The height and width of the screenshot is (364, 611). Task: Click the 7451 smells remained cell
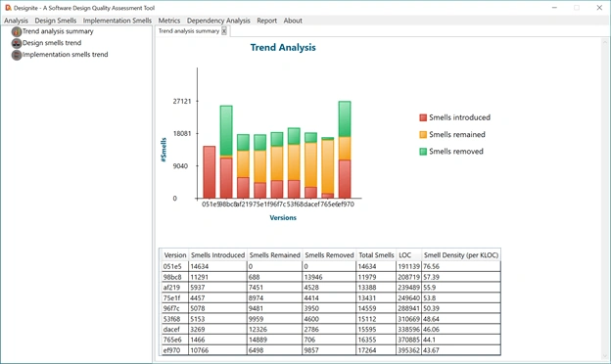click(275, 288)
